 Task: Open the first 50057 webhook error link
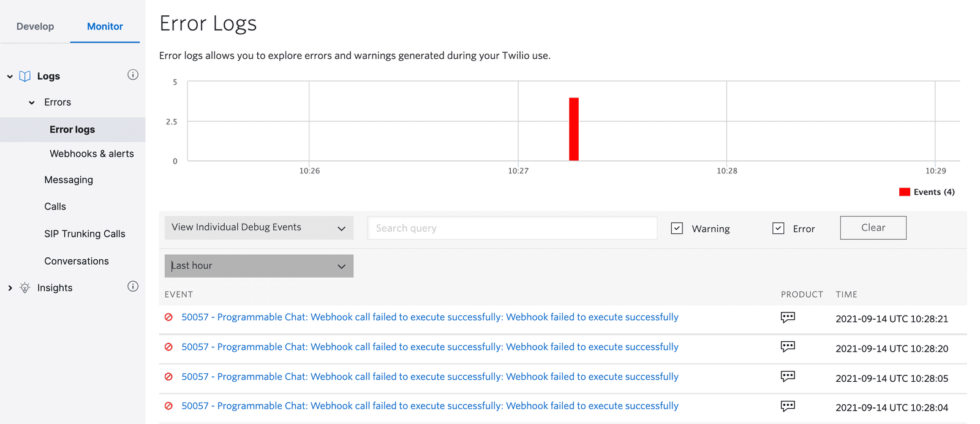click(429, 317)
